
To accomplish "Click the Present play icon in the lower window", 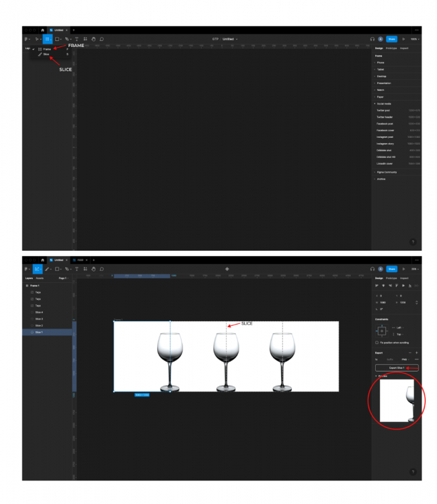I will pos(403,269).
